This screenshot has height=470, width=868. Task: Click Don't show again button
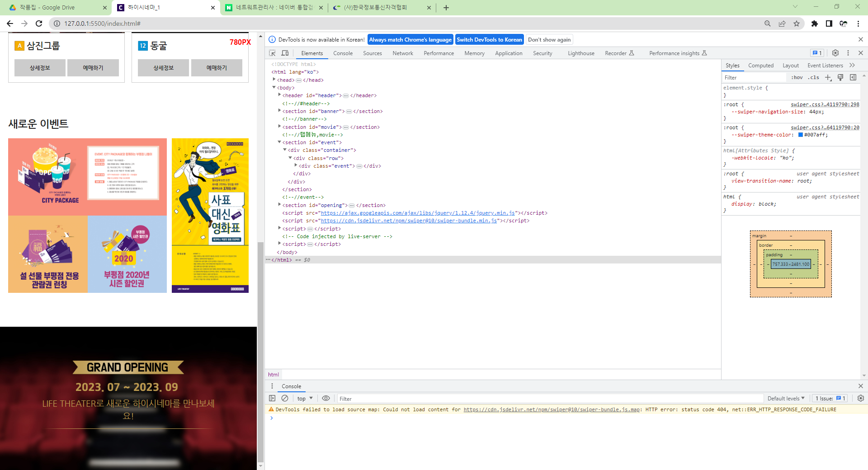click(549, 39)
